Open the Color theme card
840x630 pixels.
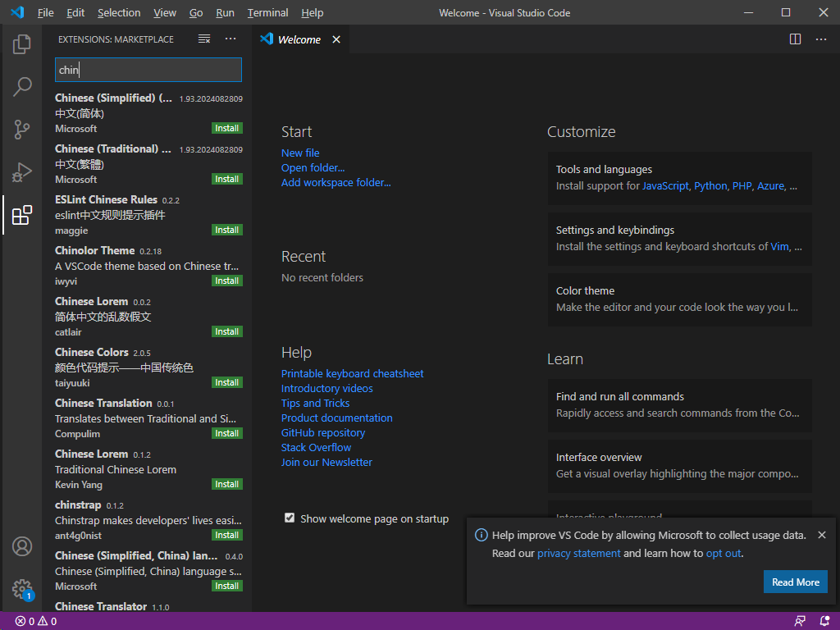[679, 299]
